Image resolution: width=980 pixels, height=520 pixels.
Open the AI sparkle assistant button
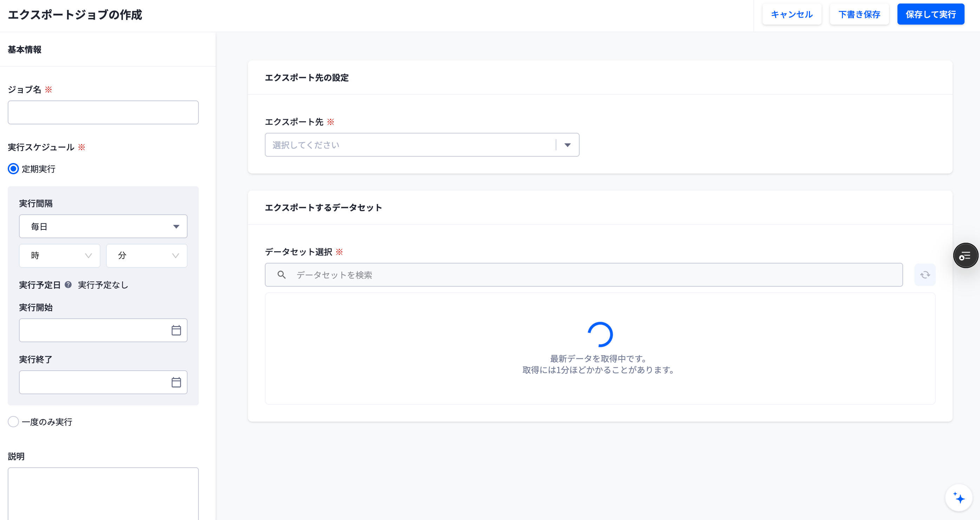(x=959, y=498)
